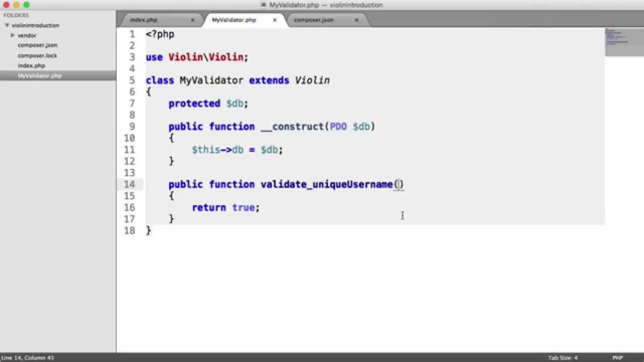Click the red window close button
Screen dimensions: 644x362
coord(7,5)
